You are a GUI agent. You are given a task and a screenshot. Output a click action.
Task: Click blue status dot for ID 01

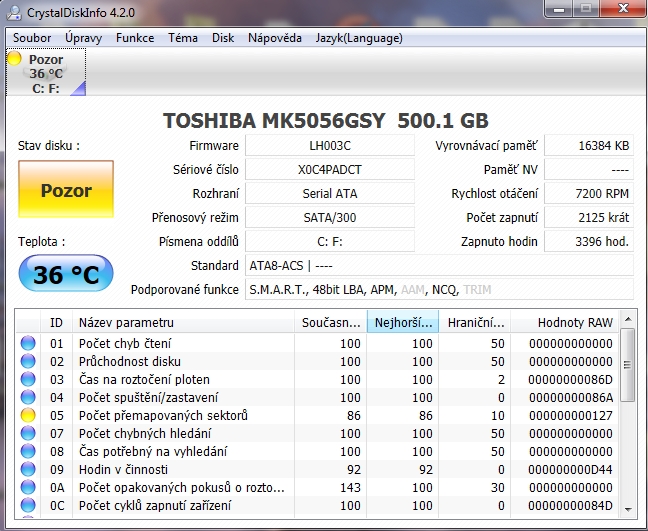click(x=28, y=343)
